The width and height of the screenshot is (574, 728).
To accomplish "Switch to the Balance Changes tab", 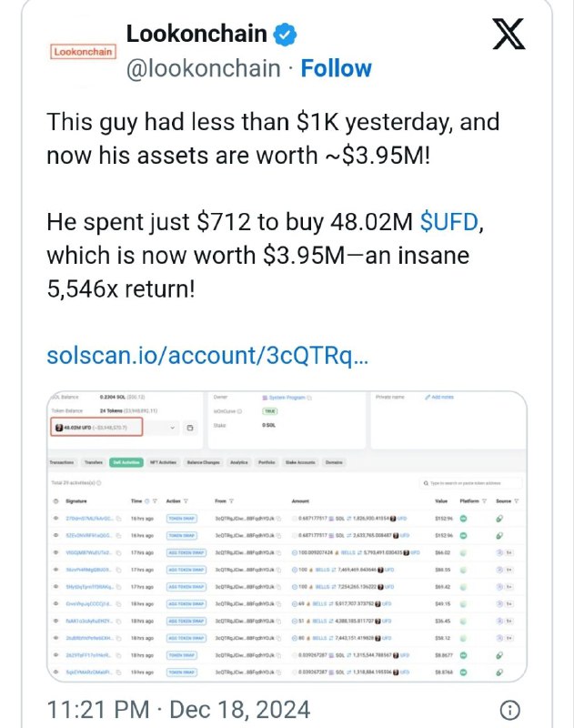I will [x=203, y=462].
